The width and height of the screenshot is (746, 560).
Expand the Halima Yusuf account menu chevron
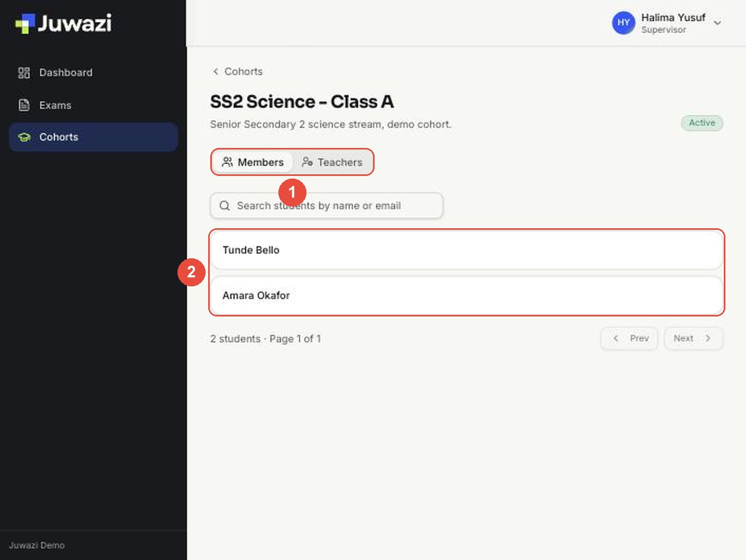(x=717, y=23)
